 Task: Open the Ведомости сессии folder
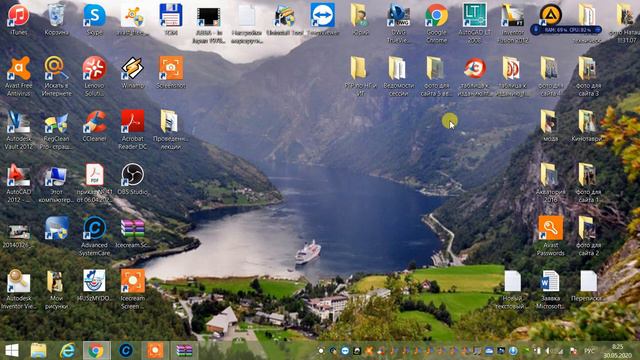[x=398, y=76]
